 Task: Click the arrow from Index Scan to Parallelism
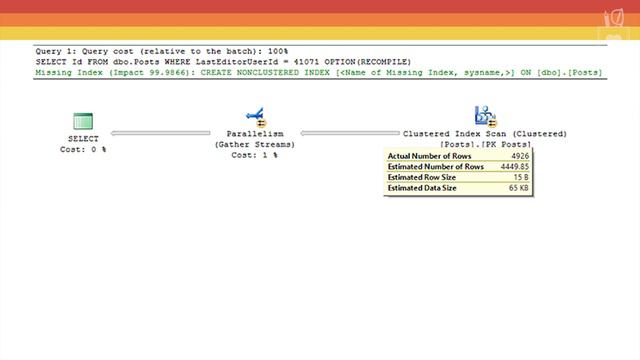point(350,133)
